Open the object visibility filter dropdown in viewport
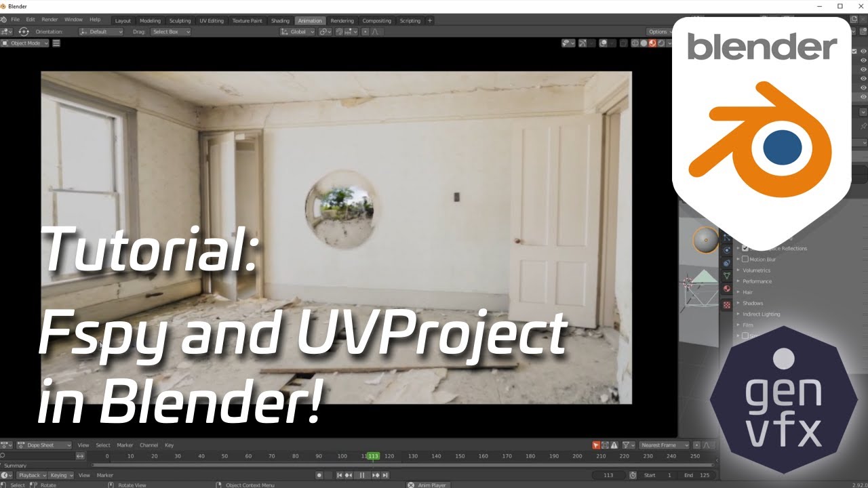Viewport: 868px width, 488px height. [x=568, y=43]
